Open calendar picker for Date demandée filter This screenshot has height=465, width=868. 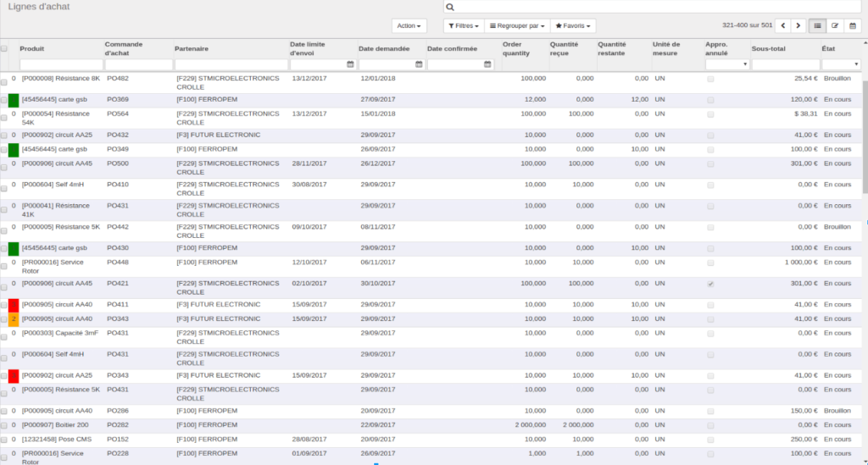[x=419, y=64]
